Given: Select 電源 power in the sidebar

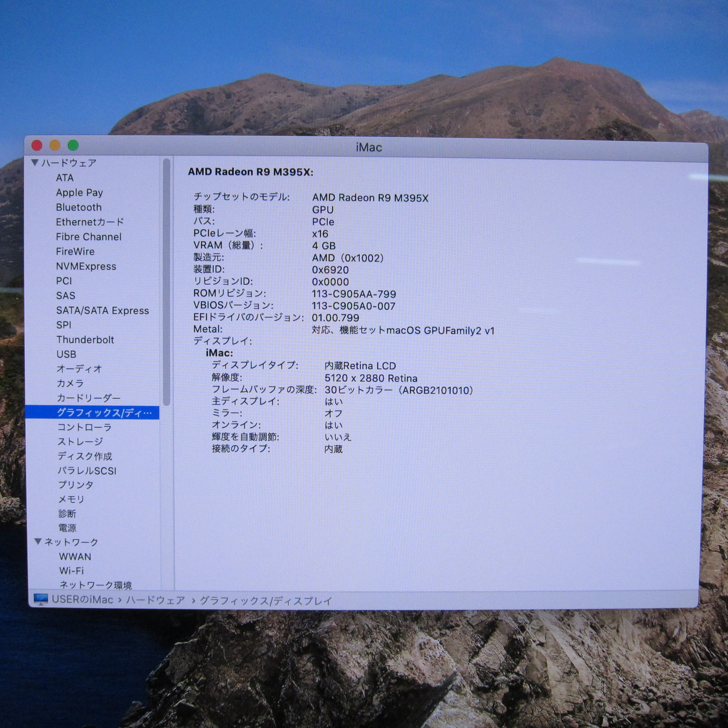Looking at the screenshot, I should [x=67, y=528].
